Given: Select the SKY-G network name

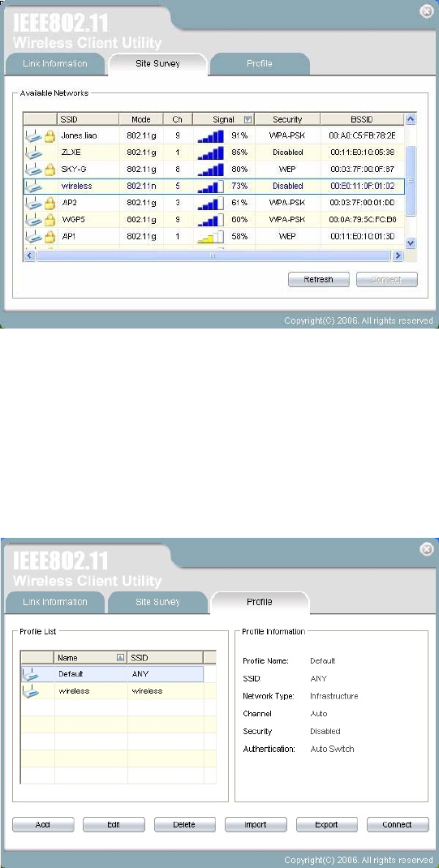Looking at the screenshot, I should [x=73, y=169].
